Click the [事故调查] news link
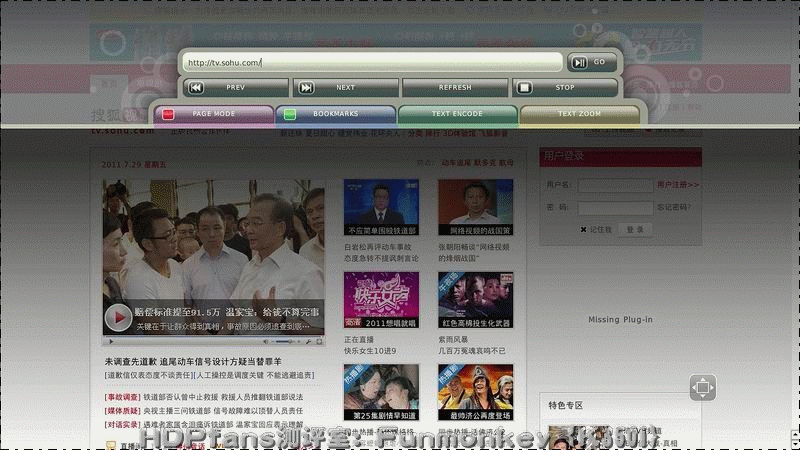The width and height of the screenshot is (800, 450). pyautogui.click(x=122, y=397)
